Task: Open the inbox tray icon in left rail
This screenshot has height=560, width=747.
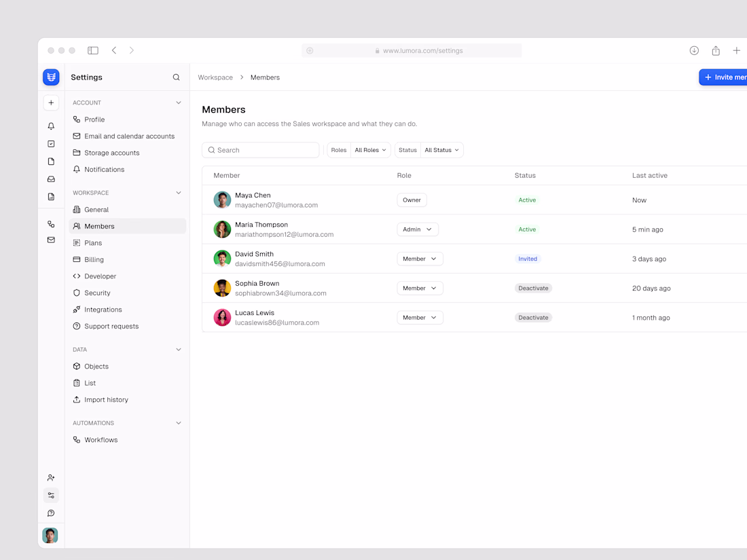Action: point(51,179)
